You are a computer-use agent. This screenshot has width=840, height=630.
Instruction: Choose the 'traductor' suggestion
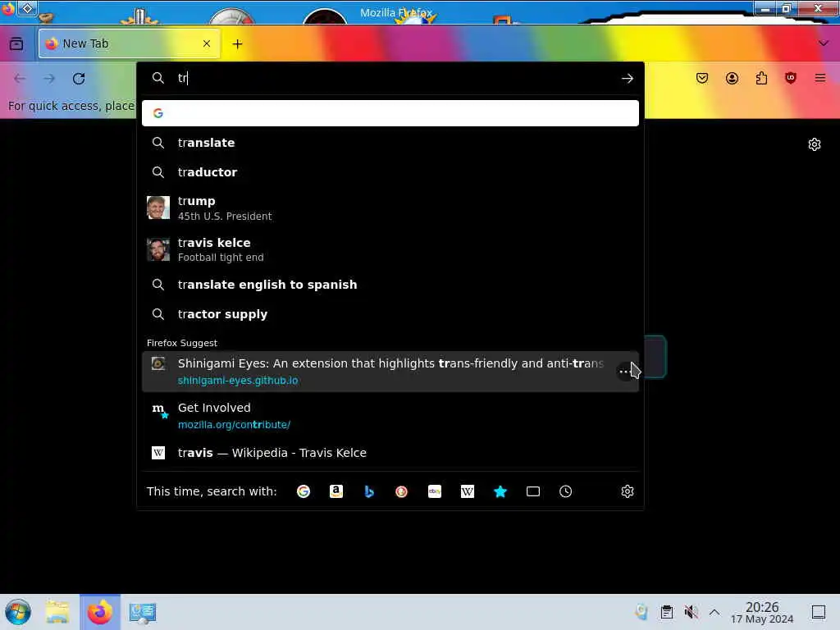click(x=390, y=172)
